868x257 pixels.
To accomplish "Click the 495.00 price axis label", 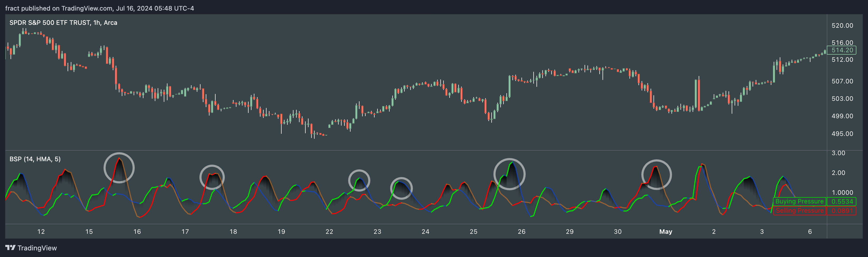I will pyautogui.click(x=842, y=134).
